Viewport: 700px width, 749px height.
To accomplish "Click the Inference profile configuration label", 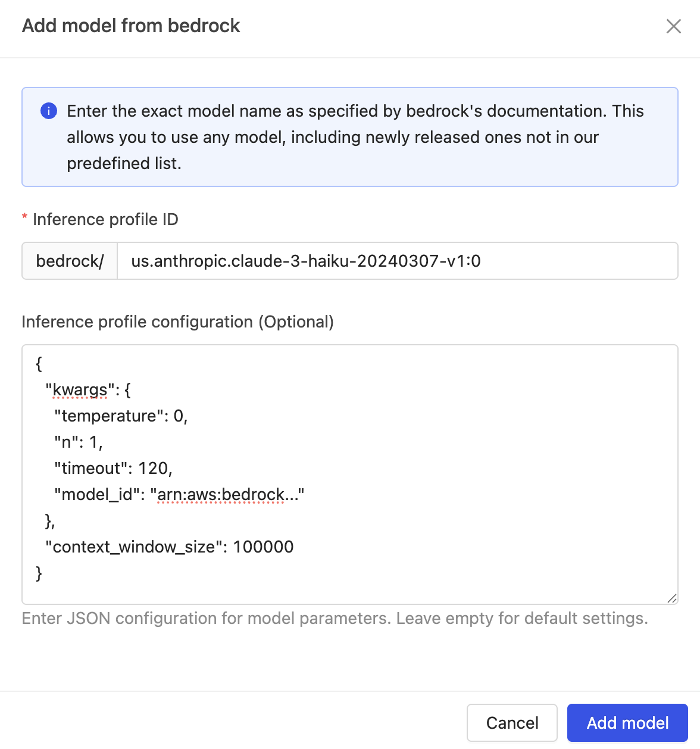I will coord(178,322).
